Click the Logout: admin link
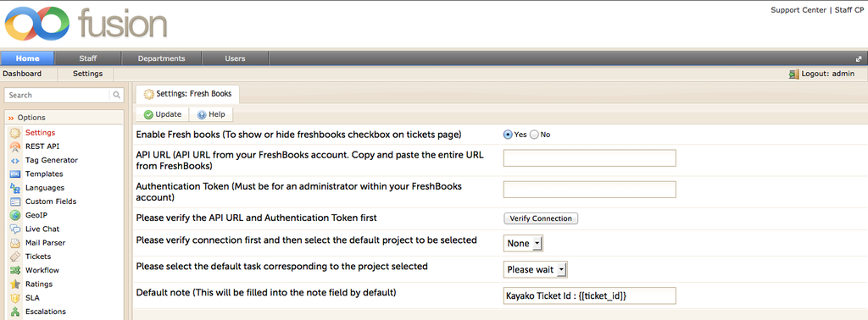The image size is (868, 320). click(x=827, y=74)
